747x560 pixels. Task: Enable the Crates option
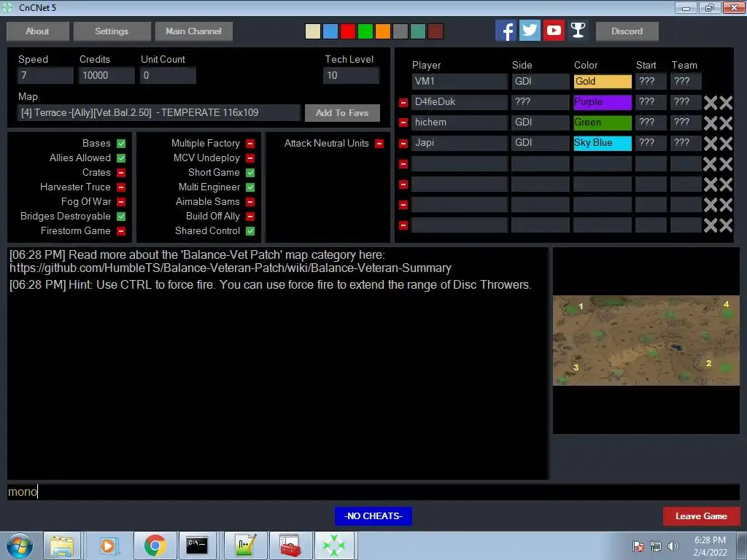pos(121,172)
